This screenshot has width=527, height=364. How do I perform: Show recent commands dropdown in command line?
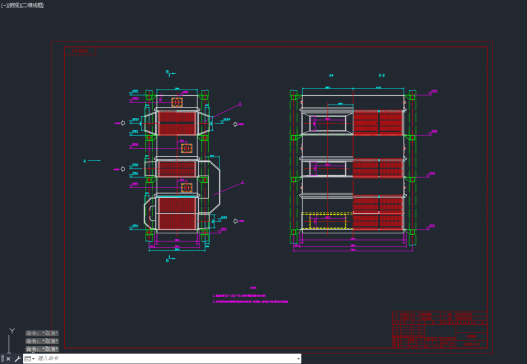(x=30, y=359)
